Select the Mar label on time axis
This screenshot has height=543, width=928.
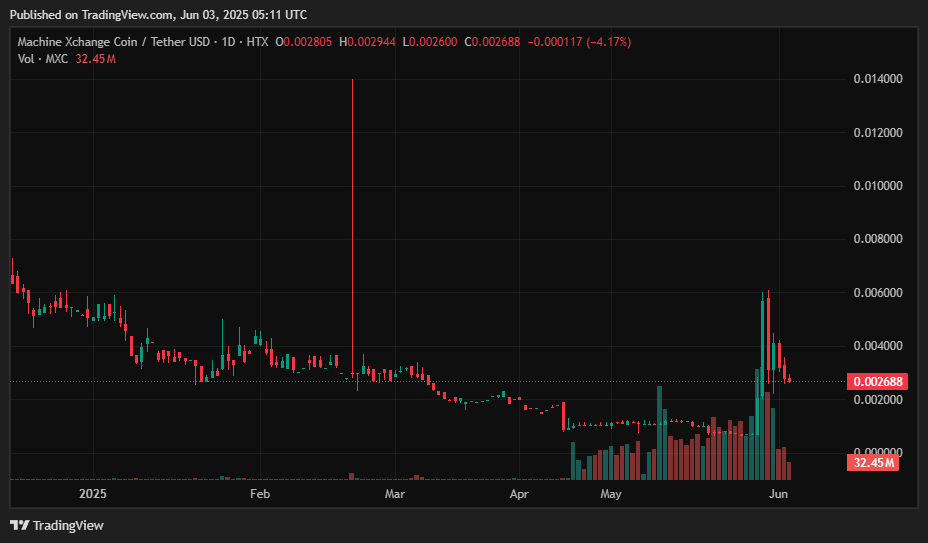394,494
